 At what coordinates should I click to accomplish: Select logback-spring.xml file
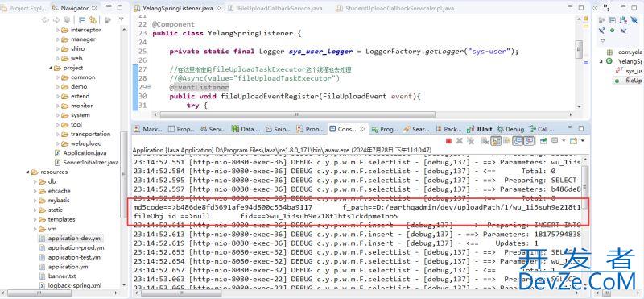pos(70,285)
